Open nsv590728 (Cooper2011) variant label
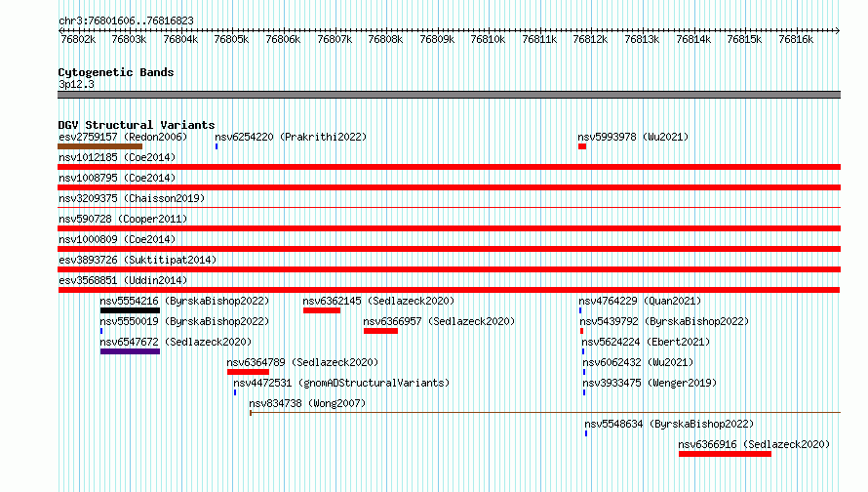This screenshot has height=492, width=868. (123, 219)
